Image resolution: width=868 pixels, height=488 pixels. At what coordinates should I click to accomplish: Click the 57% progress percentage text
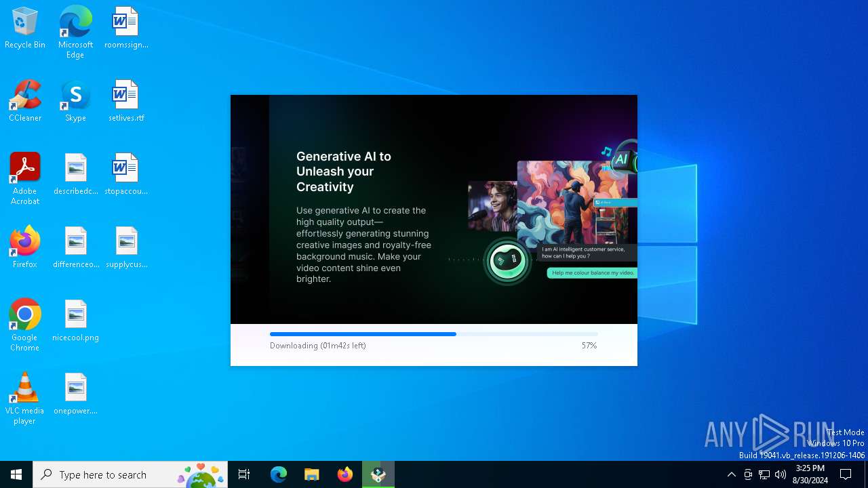[x=589, y=346]
